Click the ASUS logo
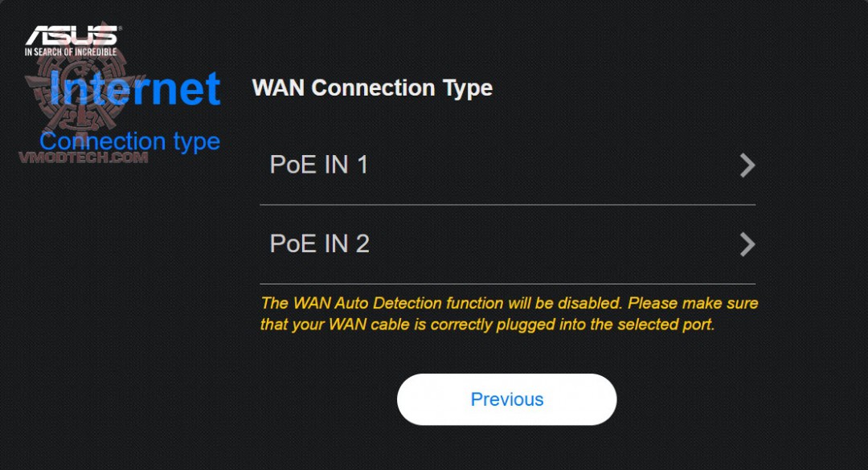 (72, 35)
